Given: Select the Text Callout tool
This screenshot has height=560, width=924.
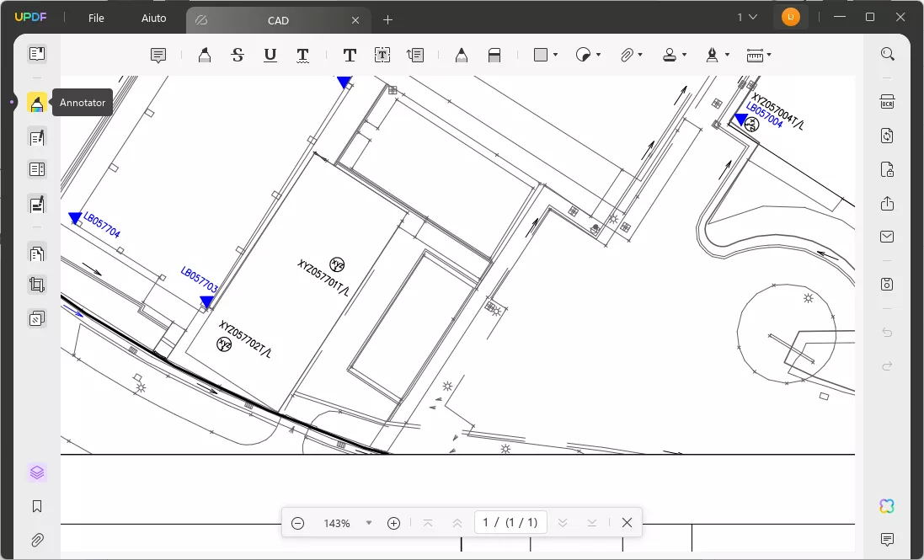Looking at the screenshot, I should tap(415, 56).
